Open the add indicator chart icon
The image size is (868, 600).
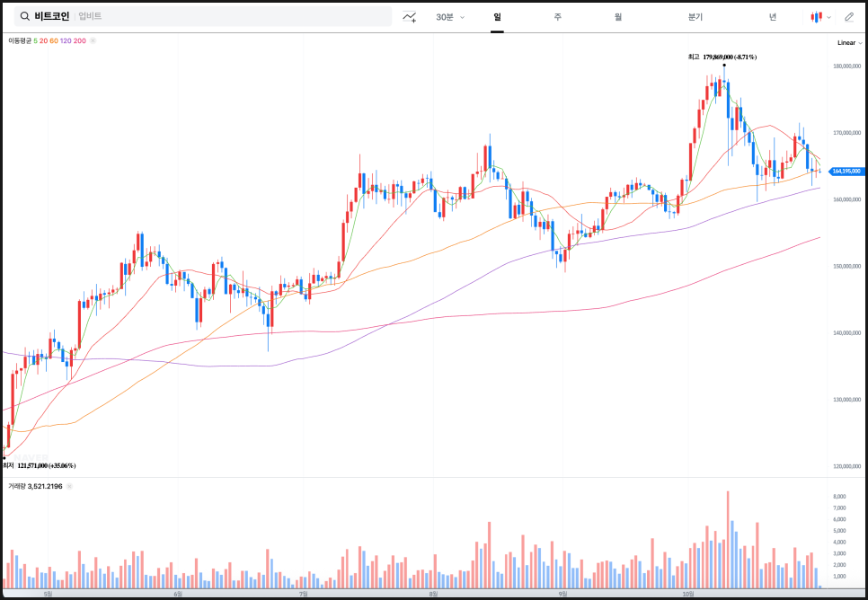point(410,16)
